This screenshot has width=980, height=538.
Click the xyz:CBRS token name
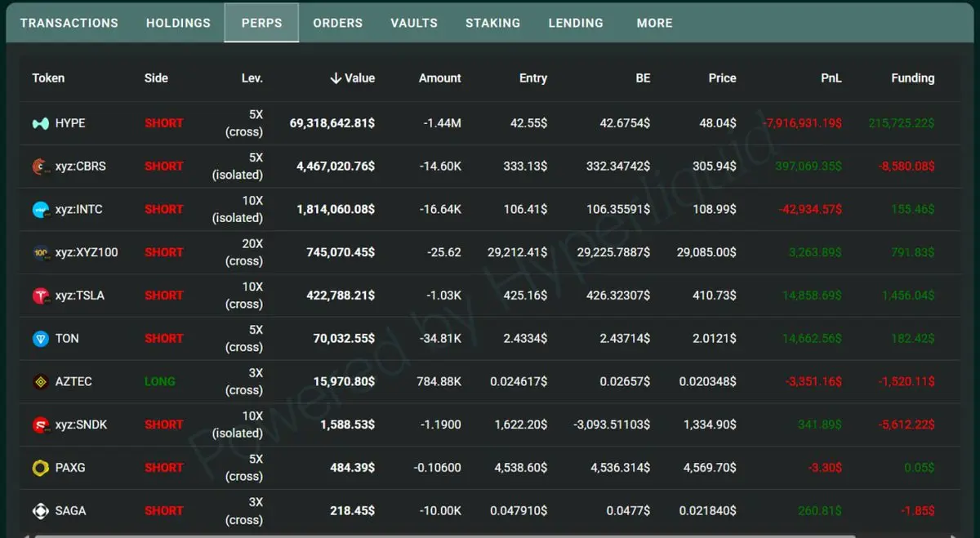[81, 167]
